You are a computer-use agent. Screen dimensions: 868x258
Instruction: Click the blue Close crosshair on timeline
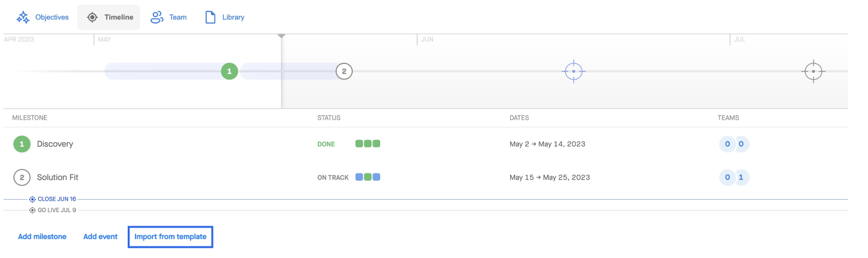click(x=573, y=71)
